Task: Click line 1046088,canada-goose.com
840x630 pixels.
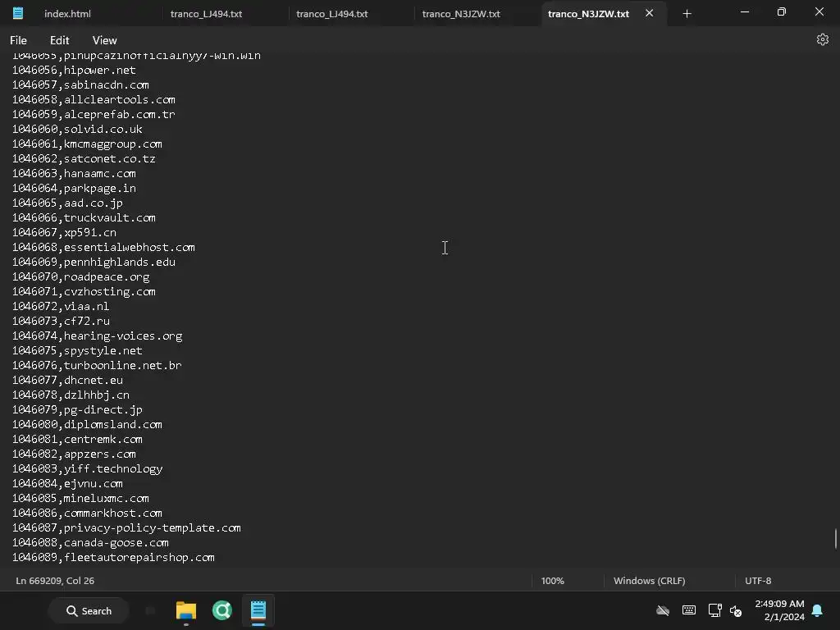Action: point(90,543)
